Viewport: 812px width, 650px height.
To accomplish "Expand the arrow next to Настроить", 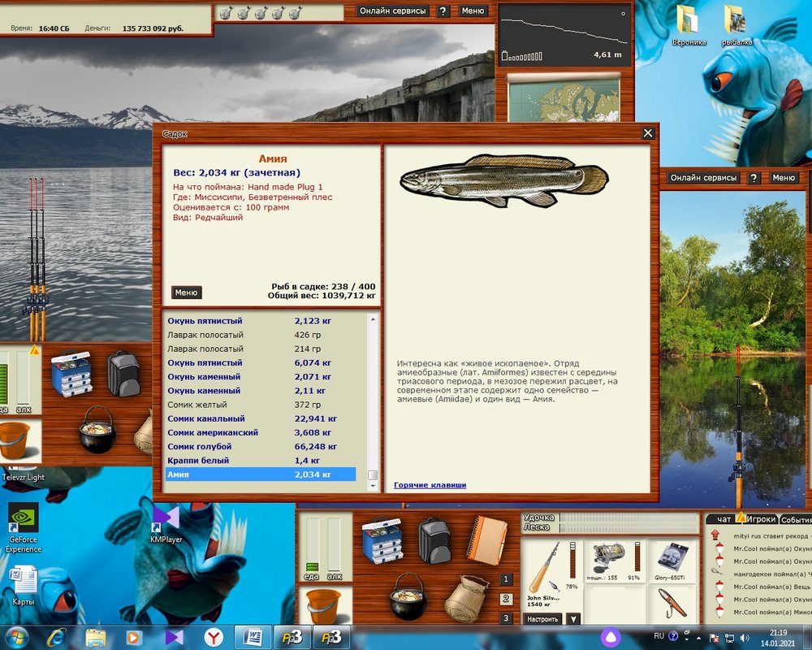I will point(573,618).
